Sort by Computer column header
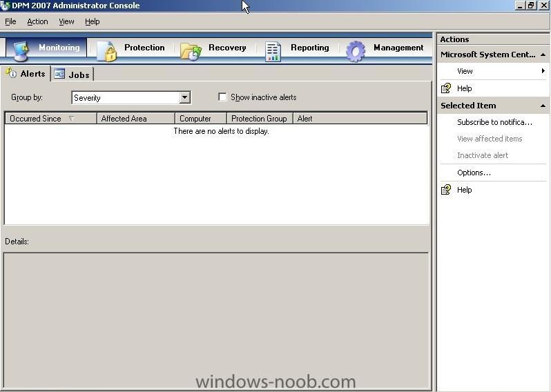This screenshot has width=551, height=392. pyautogui.click(x=201, y=119)
